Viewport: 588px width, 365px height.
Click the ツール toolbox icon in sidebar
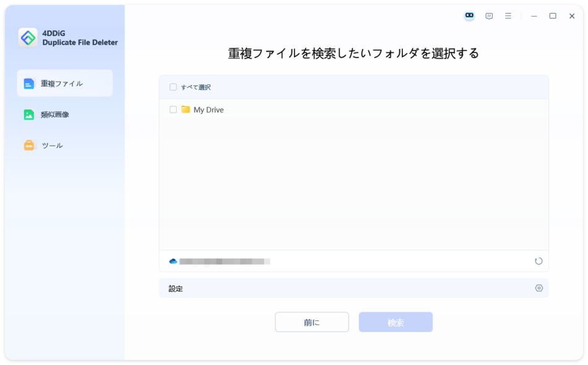click(29, 146)
